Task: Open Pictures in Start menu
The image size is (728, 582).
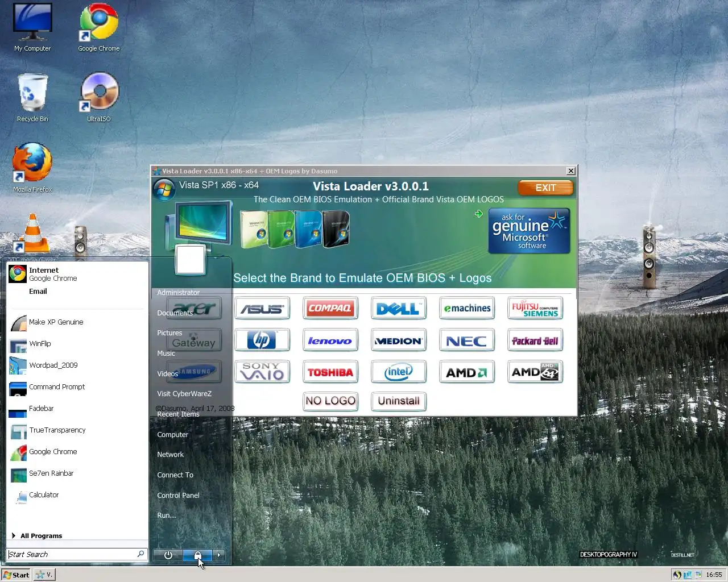Action: [169, 333]
